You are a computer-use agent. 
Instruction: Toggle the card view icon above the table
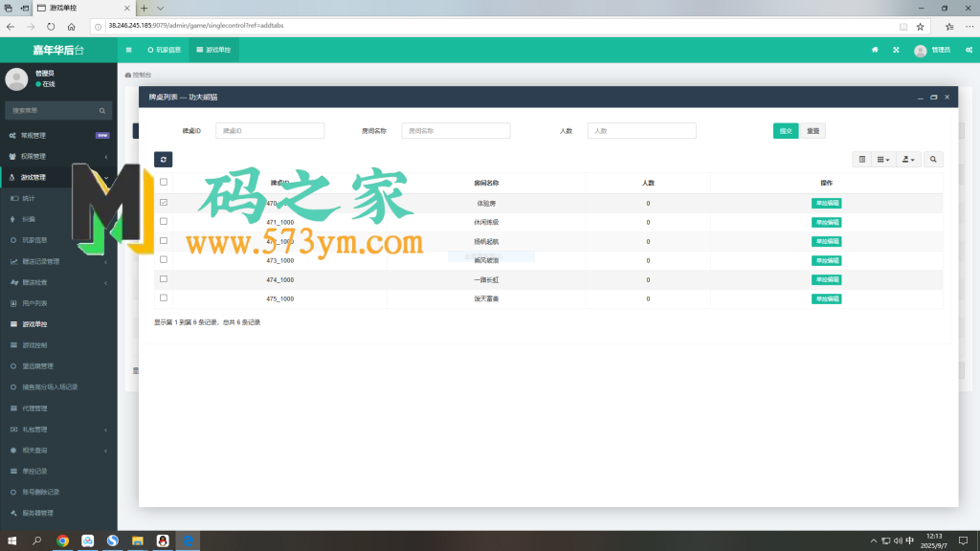[x=862, y=160]
